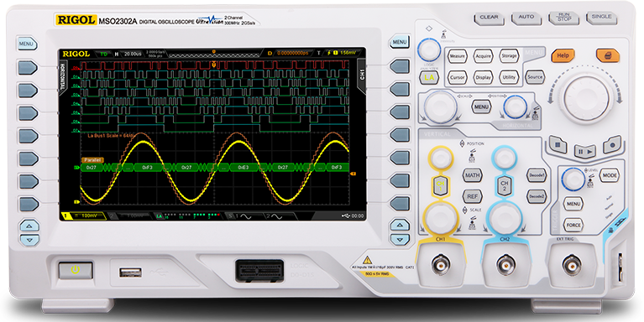Click the trigger FORCE button
Screen dimensions: 644x322
click(x=573, y=226)
